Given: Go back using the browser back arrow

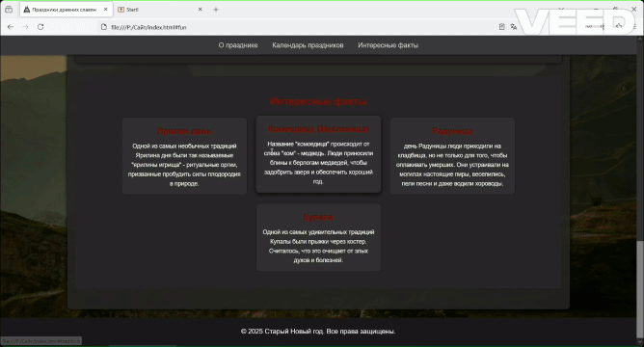Looking at the screenshot, I should point(11,27).
